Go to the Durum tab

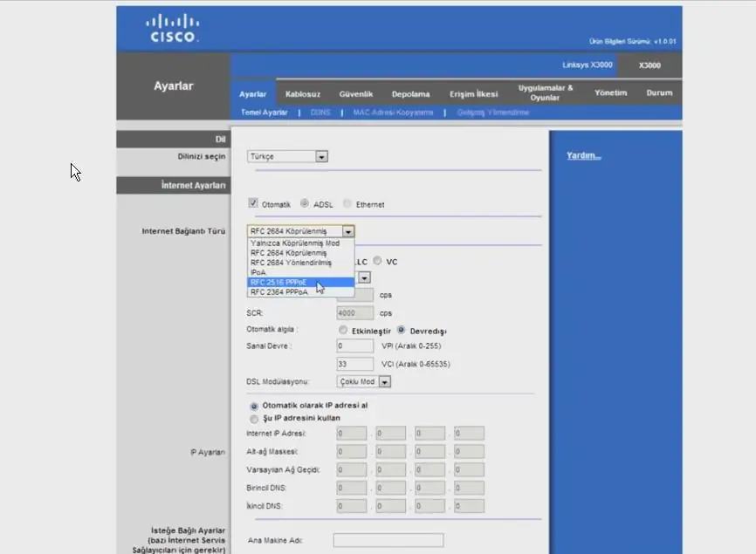pyautogui.click(x=659, y=93)
